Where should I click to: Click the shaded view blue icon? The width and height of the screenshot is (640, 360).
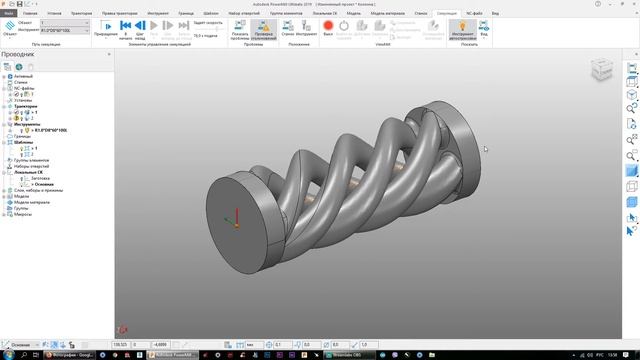[x=631, y=171]
